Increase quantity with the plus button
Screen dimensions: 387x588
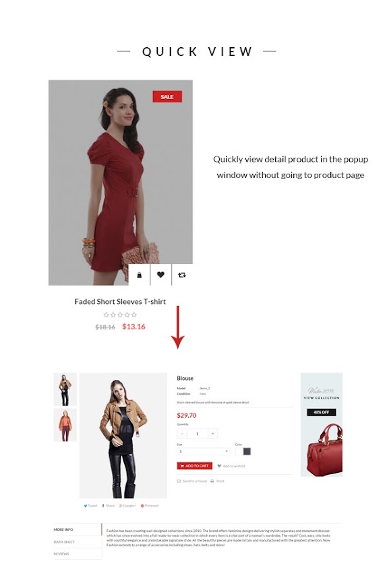[213, 434]
